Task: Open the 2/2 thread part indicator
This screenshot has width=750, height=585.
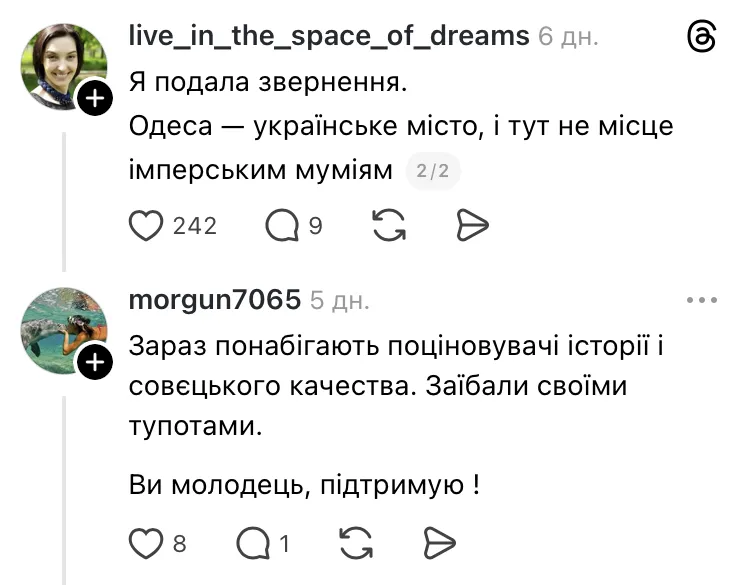Action: click(x=433, y=172)
